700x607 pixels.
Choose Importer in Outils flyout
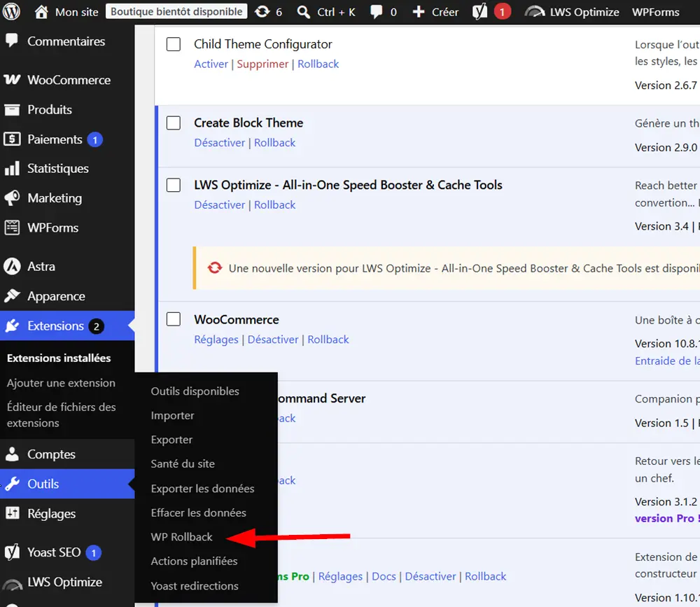pos(172,415)
